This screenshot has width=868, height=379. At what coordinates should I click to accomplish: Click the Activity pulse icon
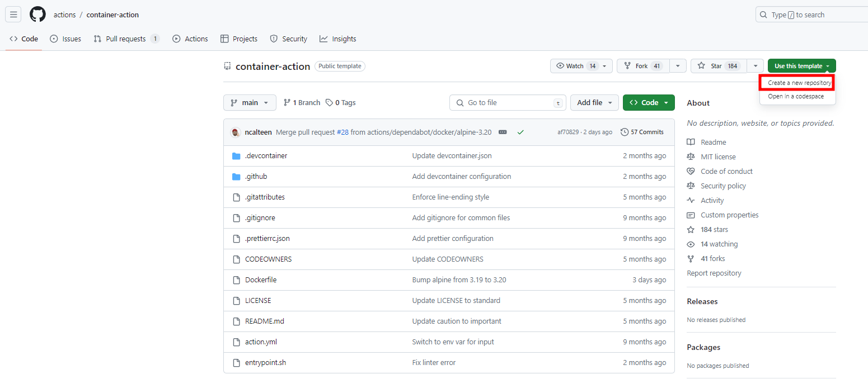[x=691, y=201]
